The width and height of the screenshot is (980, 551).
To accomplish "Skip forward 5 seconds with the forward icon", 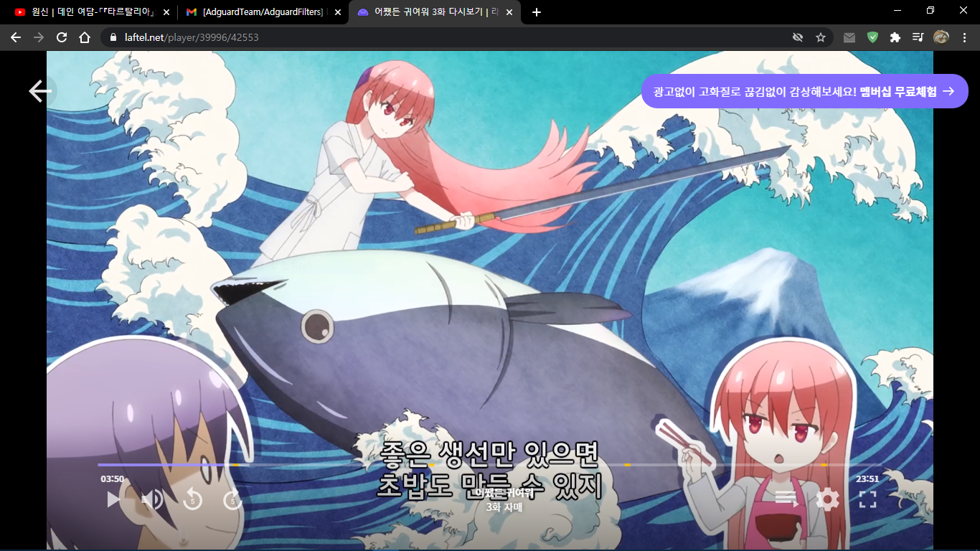I will tap(232, 499).
